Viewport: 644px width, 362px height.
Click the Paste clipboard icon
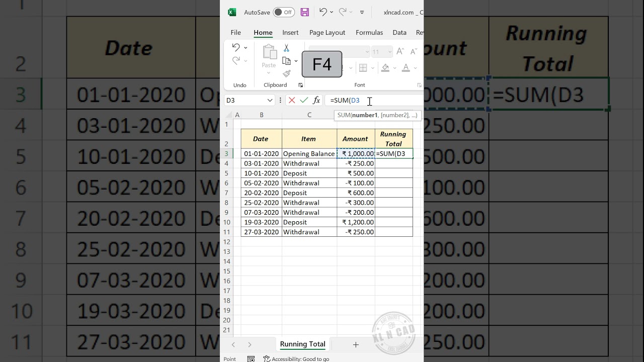[x=269, y=51]
